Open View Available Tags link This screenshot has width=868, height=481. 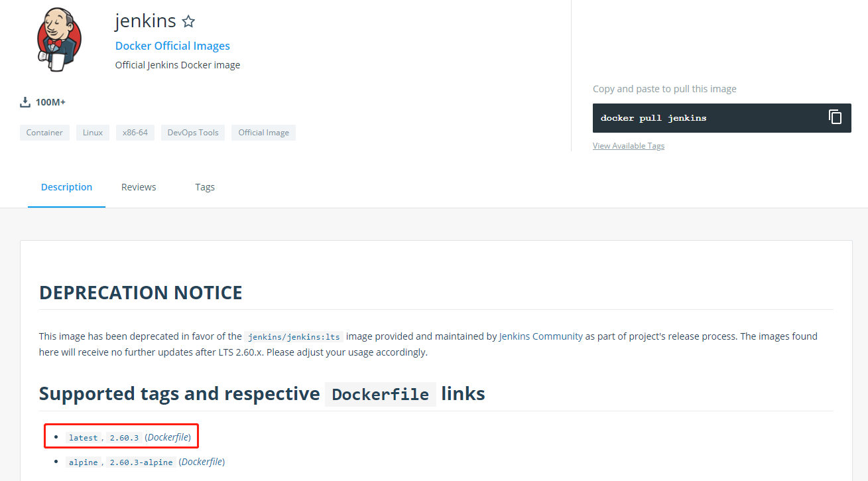629,146
